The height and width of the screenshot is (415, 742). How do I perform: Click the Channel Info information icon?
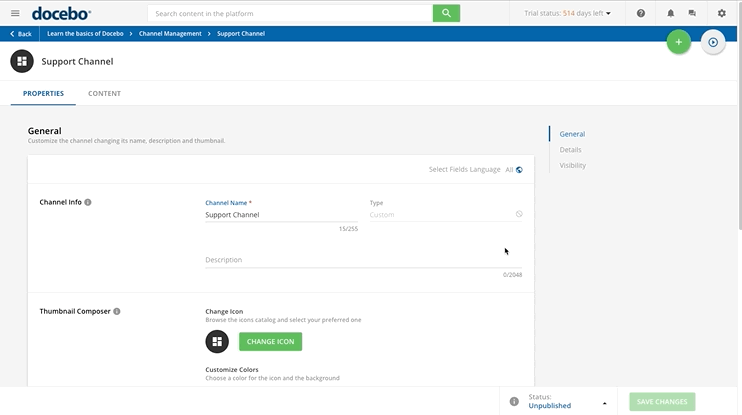88,202
